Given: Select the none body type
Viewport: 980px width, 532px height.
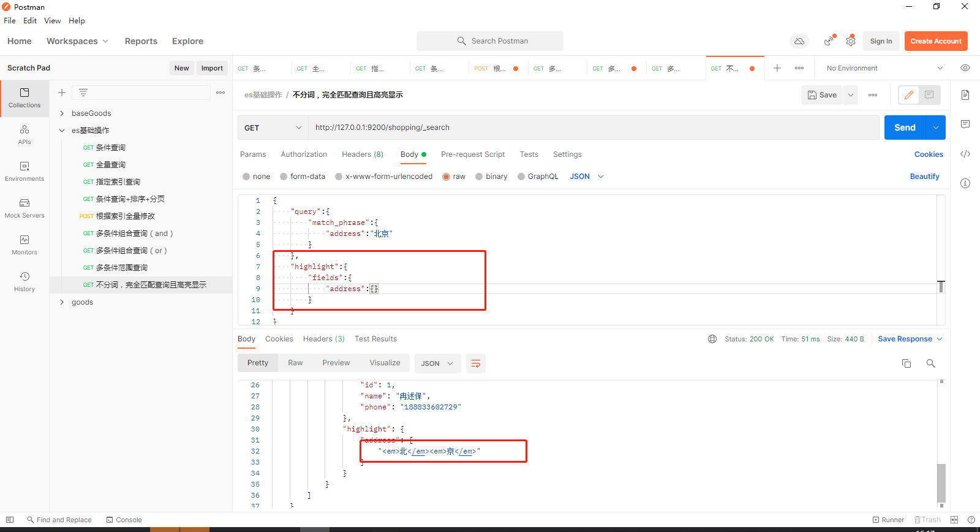Looking at the screenshot, I should tap(246, 177).
